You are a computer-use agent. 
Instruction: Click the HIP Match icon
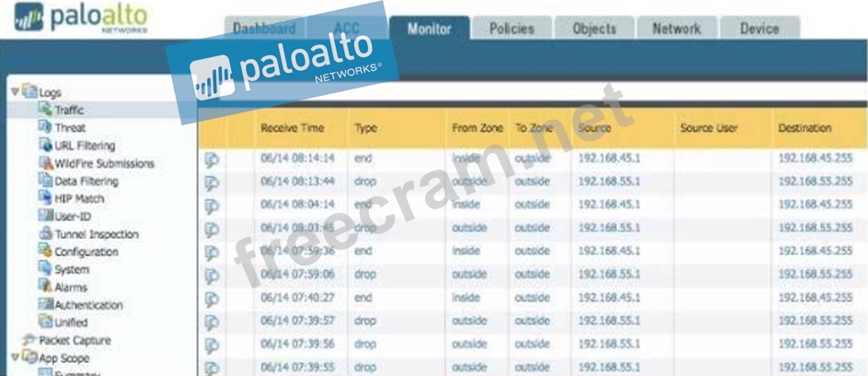(45, 198)
